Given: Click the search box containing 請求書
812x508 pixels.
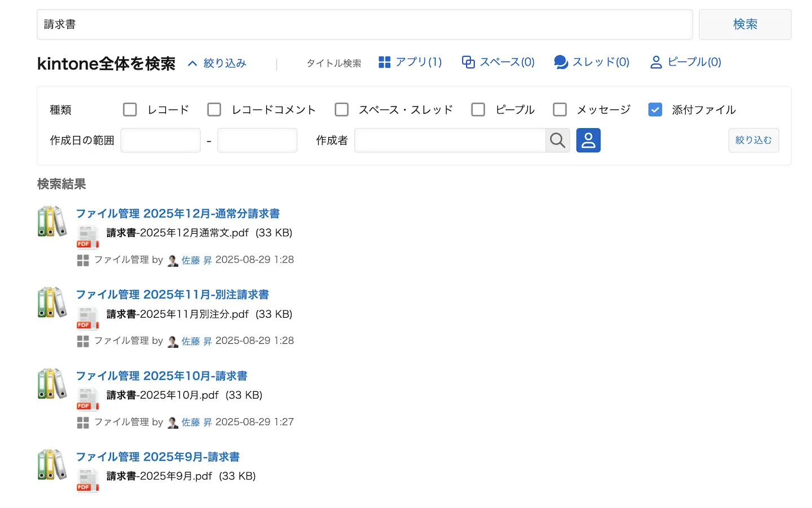Looking at the screenshot, I should point(364,24).
